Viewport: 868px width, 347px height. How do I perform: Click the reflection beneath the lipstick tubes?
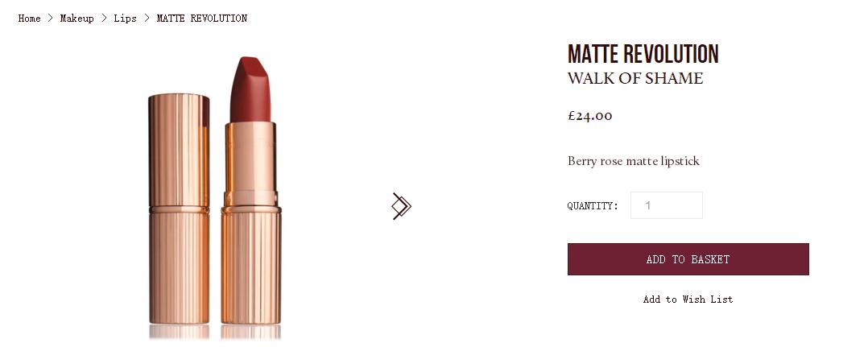[x=215, y=332]
